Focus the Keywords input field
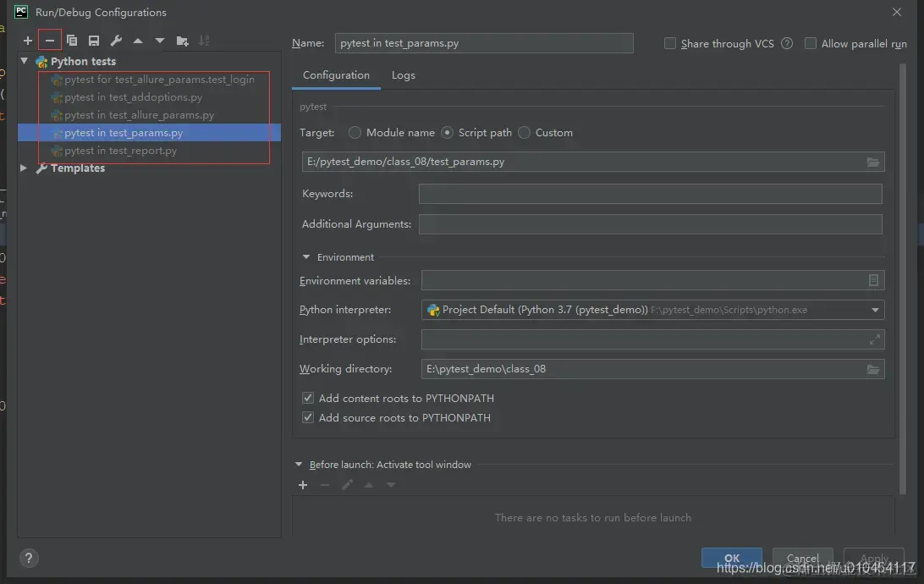Viewport: 924px width, 584px height. coord(650,194)
